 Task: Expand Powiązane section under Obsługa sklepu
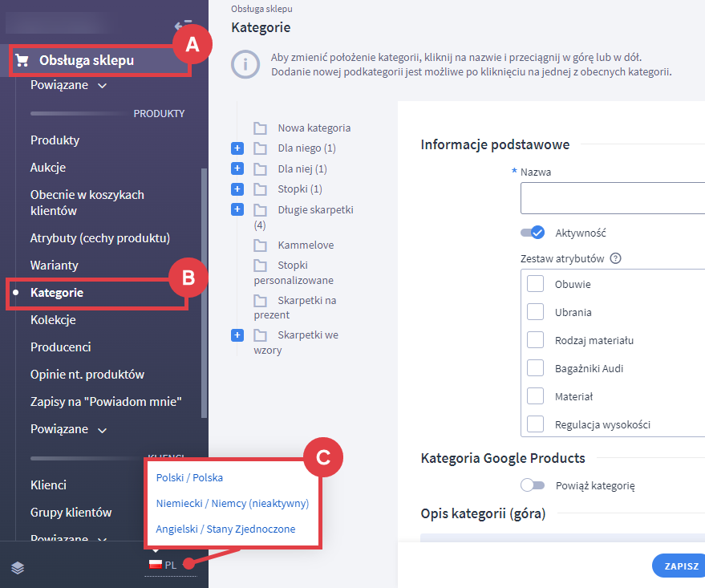click(68, 86)
